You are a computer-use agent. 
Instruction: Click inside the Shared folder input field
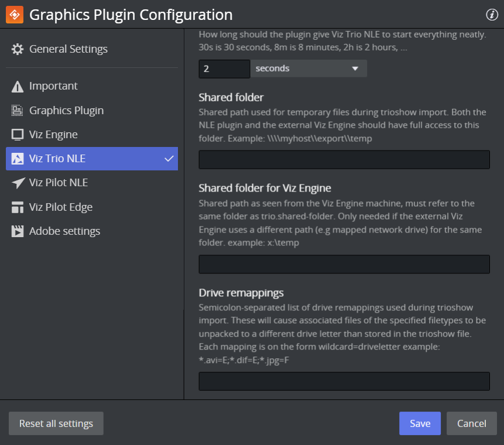pos(344,159)
